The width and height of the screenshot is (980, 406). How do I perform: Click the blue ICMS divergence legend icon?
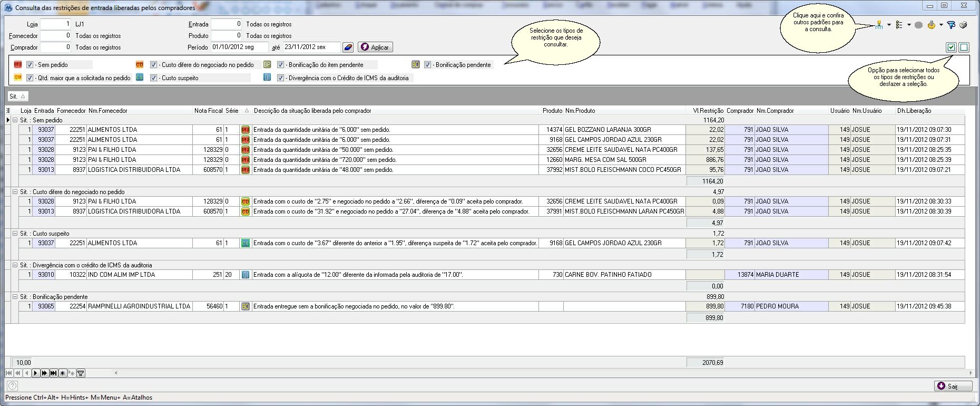(x=267, y=78)
